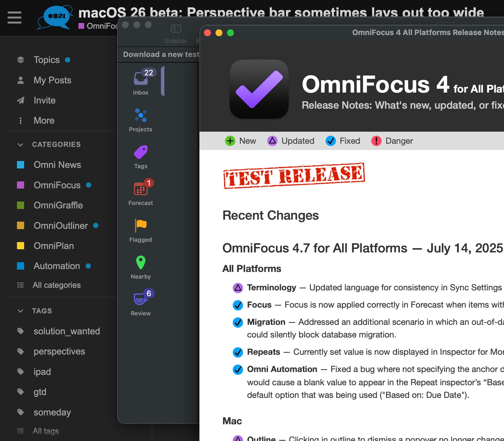Click the Recent Changes heading
Viewport: 504px width, 441px height.
click(271, 215)
